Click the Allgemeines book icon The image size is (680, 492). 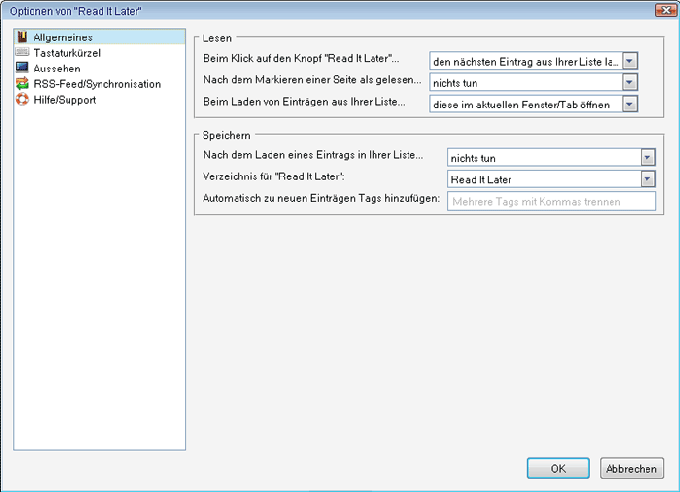22,37
